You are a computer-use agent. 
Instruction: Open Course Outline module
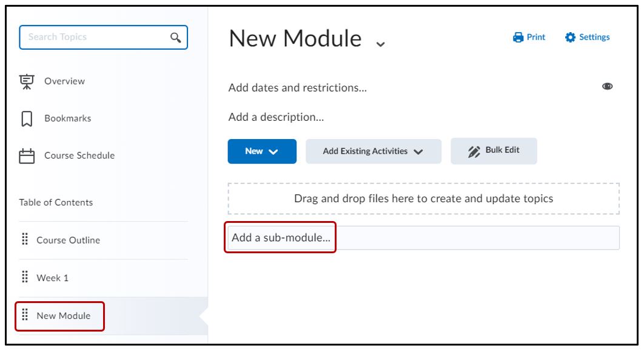point(68,240)
